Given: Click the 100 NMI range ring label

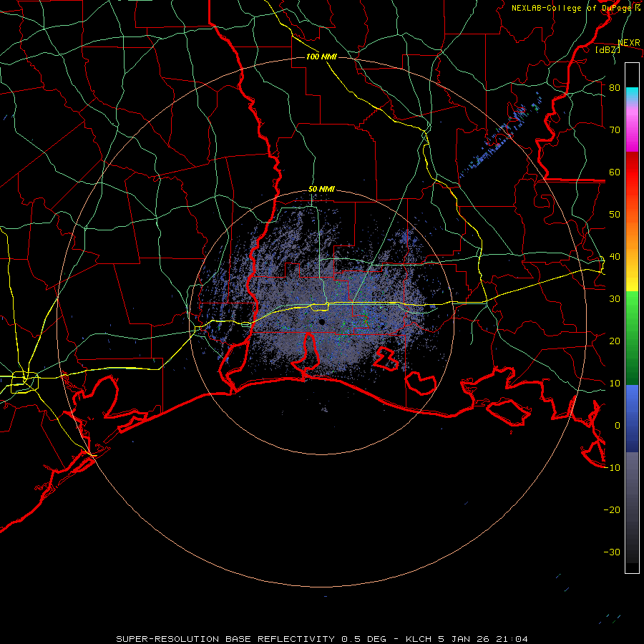Looking at the screenshot, I should point(321,57).
